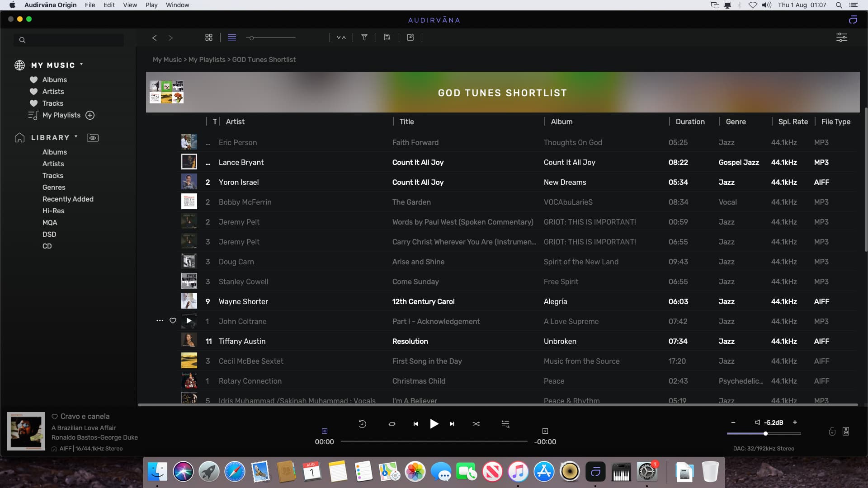Image resolution: width=868 pixels, height=488 pixels.
Task: Toggle repeat mode
Action: click(392, 424)
